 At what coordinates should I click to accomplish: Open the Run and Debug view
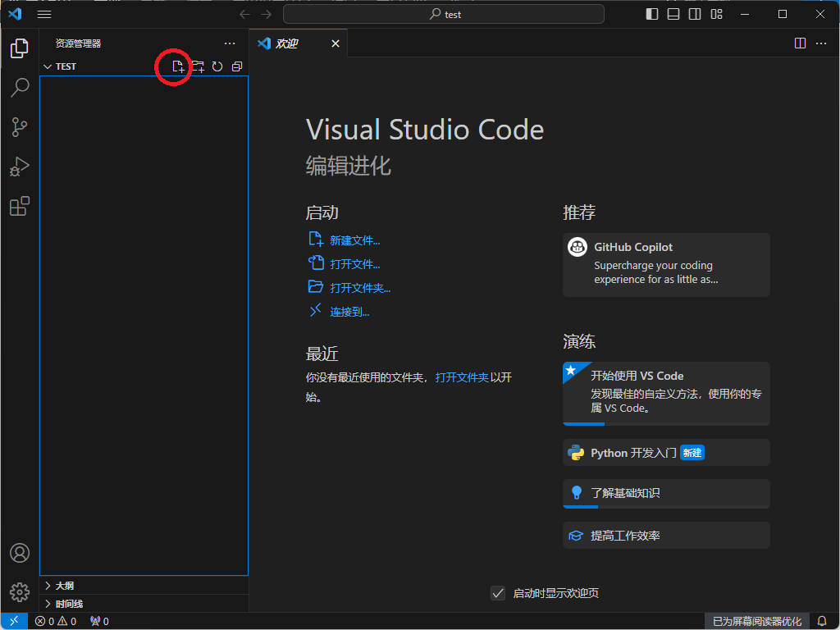click(20, 167)
